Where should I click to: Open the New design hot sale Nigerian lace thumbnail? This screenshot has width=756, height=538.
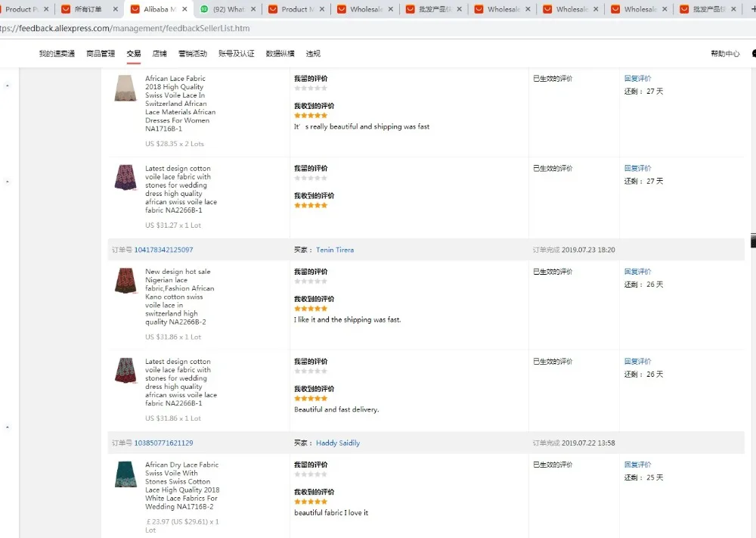[125, 281]
